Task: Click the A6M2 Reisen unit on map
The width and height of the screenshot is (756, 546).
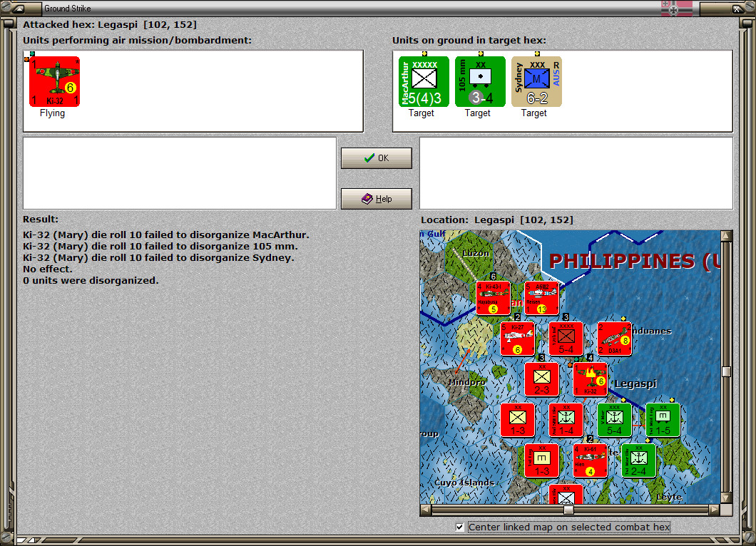Action: (x=542, y=298)
